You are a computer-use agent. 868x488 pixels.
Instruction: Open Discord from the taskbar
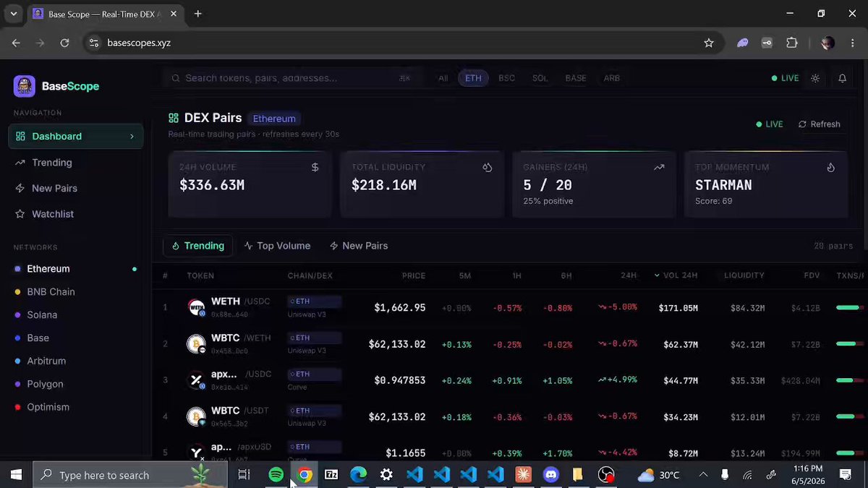[550, 475]
